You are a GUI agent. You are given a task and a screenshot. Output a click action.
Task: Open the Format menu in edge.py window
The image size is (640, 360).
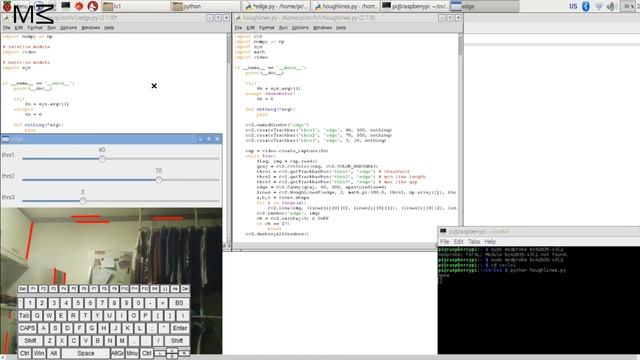tap(35, 28)
